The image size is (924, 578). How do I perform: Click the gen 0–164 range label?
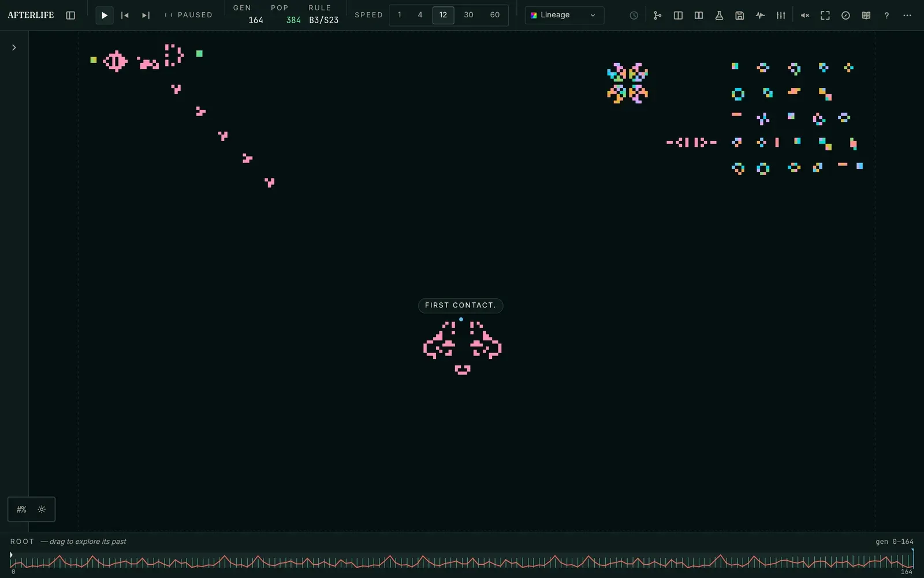[x=895, y=542]
